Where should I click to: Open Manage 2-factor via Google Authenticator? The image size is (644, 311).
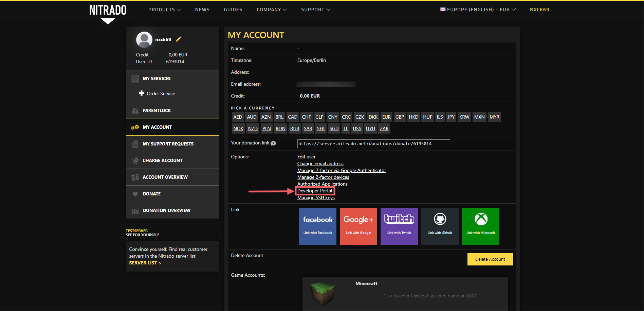pos(342,170)
